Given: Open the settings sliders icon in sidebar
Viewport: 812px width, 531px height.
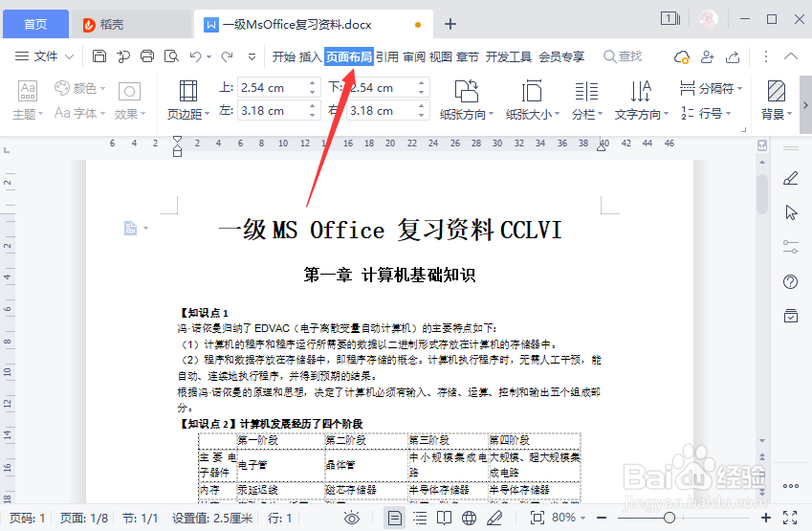Looking at the screenshot, I should 791,247.
